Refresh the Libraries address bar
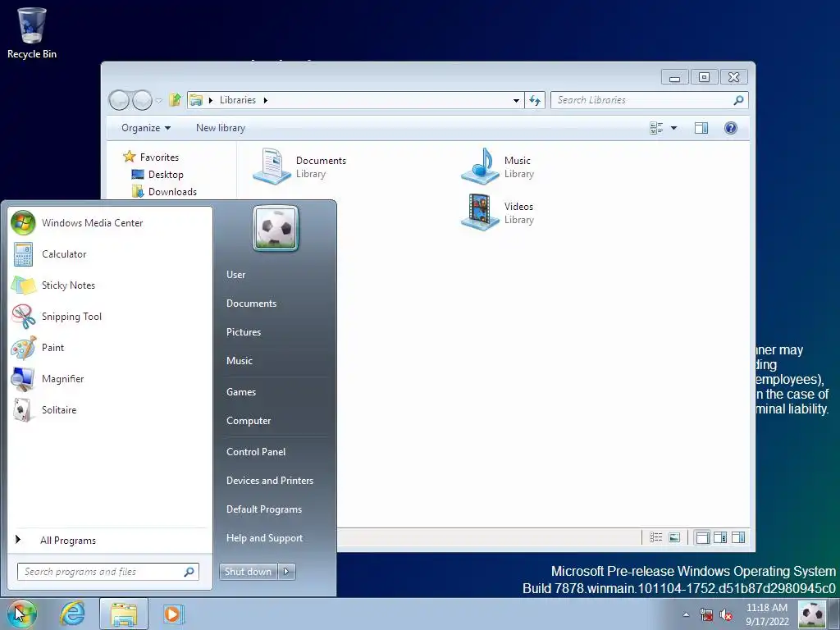The height and width of the screenshot is (630, 840). pyautogui.click(x=535, y=100)
